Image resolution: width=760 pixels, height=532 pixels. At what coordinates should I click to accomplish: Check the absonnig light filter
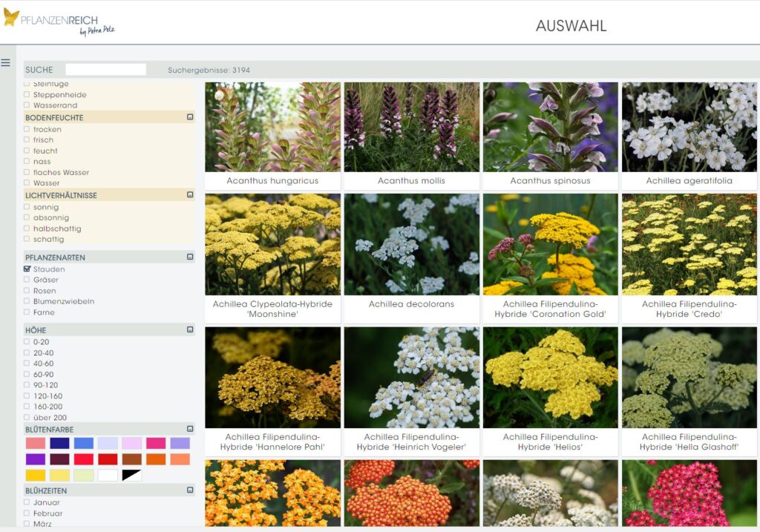(27, 217)
